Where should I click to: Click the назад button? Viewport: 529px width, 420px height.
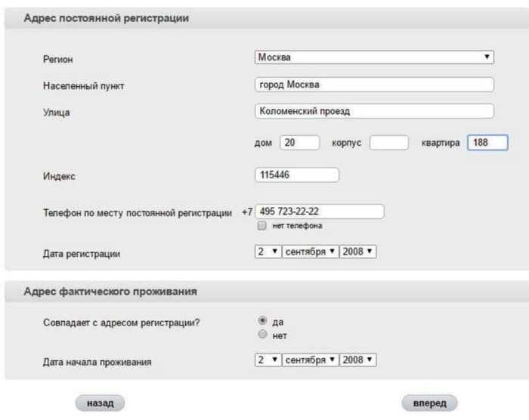click(x=101, y=403)
